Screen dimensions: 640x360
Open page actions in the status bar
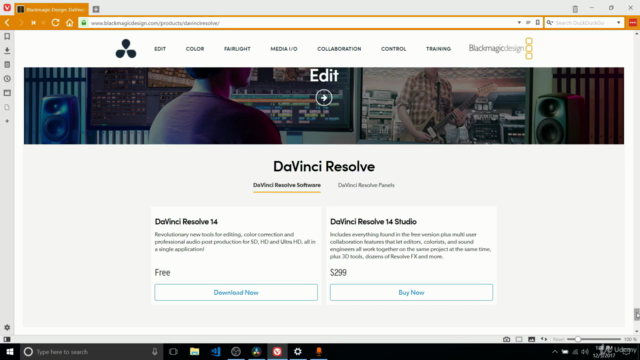[x=544, y=339]
